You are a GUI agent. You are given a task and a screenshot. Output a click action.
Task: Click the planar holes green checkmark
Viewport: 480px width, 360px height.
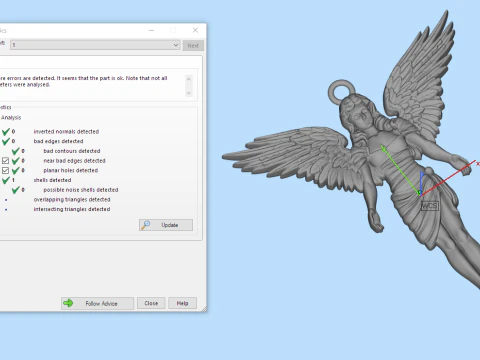coord(15,170)
